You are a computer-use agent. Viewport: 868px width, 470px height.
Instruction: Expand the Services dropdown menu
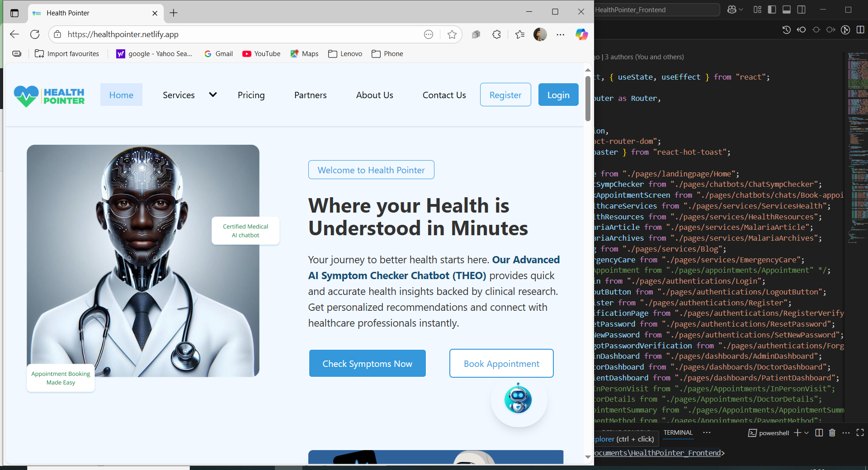coord(212,95)
